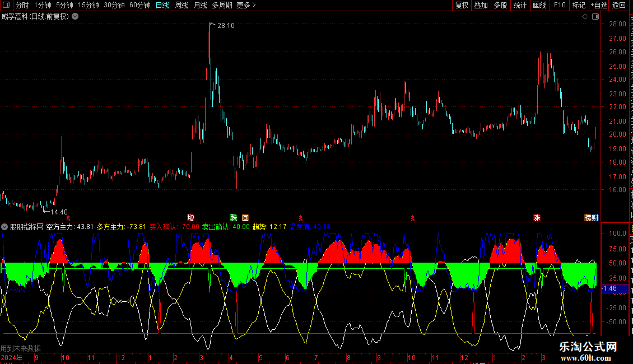The height and width of the screenshot is (364, 633).
Task: Click the 多方主力 indicator value label
Action: [x=121, y=227]
